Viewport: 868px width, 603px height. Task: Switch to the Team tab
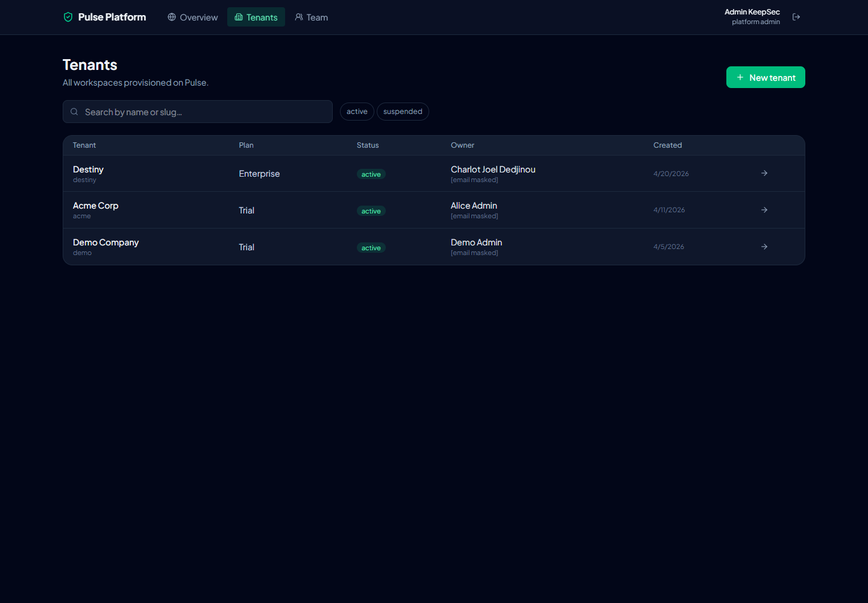point(312,17)
